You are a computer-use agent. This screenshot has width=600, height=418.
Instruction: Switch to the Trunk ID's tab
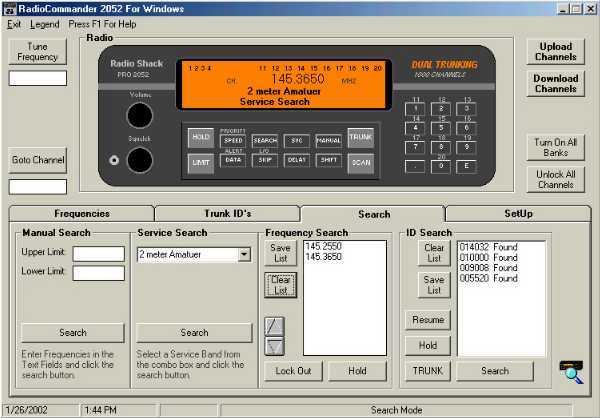pos(227,214)
